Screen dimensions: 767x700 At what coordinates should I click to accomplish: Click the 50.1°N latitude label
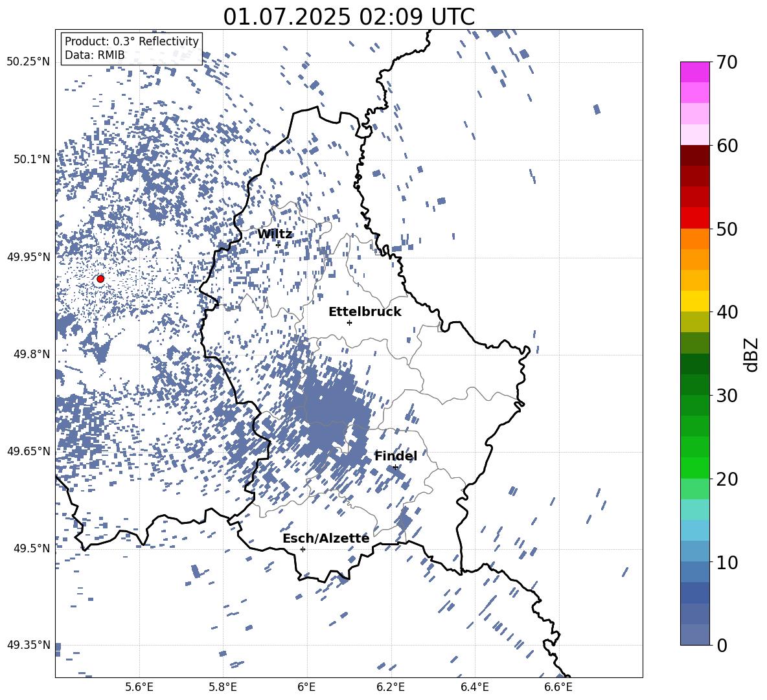click(x=32, y=159)
